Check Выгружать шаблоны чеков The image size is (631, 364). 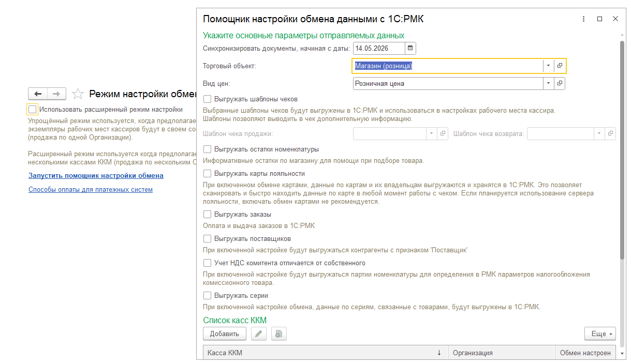click(208, 99)
